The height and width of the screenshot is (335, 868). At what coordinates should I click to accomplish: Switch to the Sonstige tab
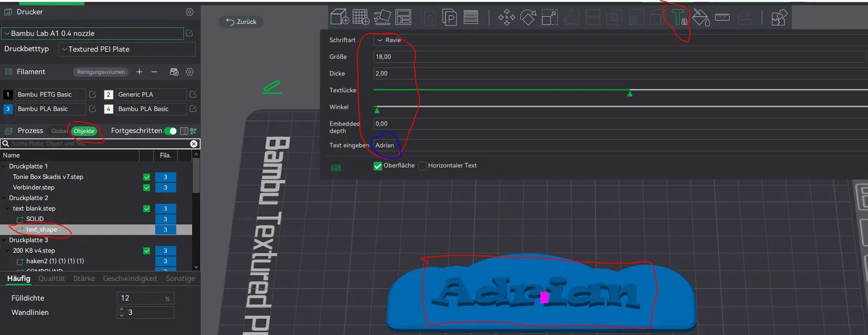tap(180, 279)
